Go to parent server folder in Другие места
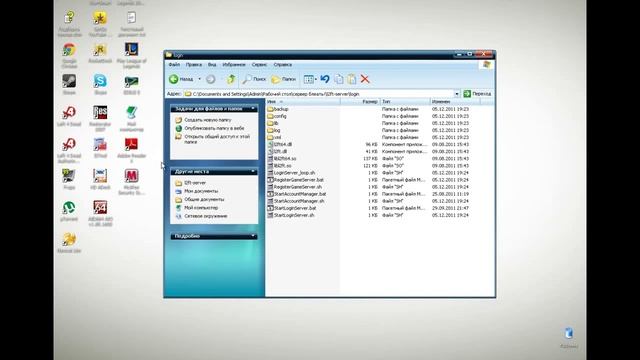The height and width of the screenshot is (360, 640). (x=195, y=183)
